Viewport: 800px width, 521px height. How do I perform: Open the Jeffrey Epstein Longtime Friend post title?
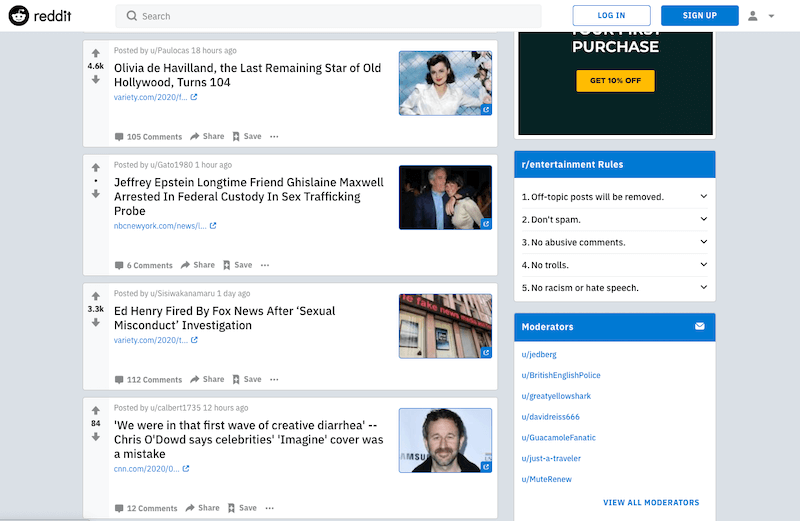click(x=248, y=196)
